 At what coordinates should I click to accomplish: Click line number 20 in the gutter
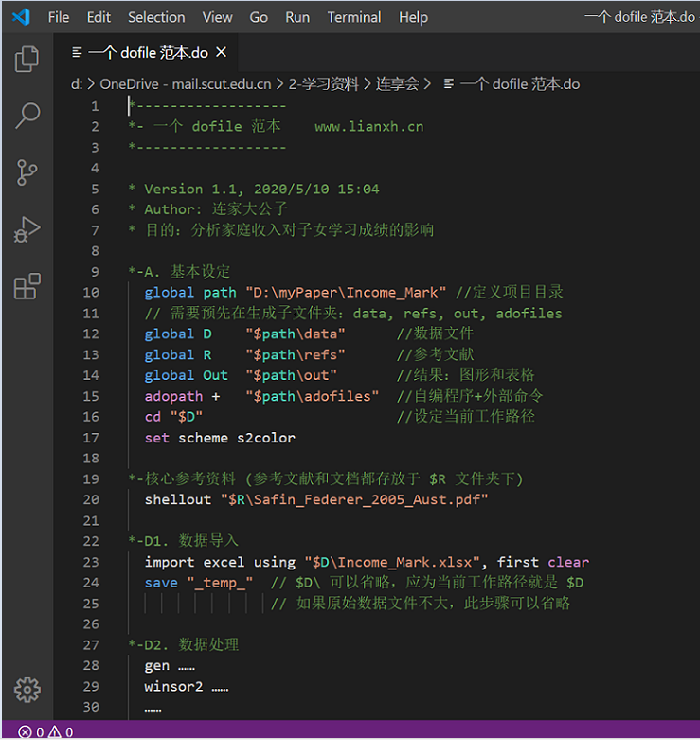pyautogui.click(x=91, y=499)
